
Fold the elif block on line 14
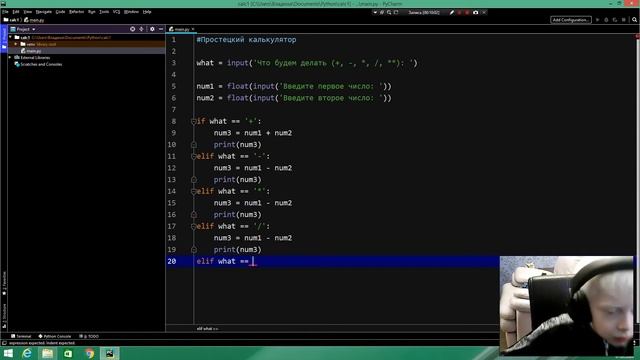[x=193, y=191]
